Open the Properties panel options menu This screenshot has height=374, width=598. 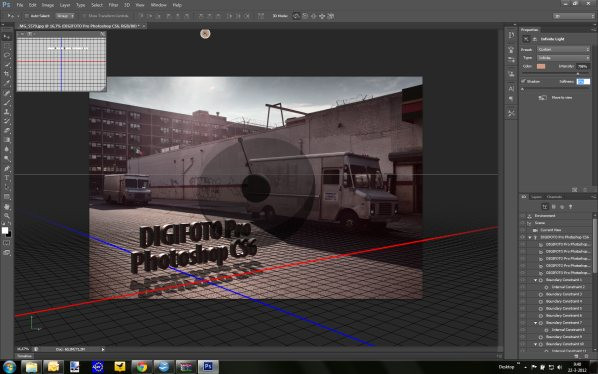[593, 30]
